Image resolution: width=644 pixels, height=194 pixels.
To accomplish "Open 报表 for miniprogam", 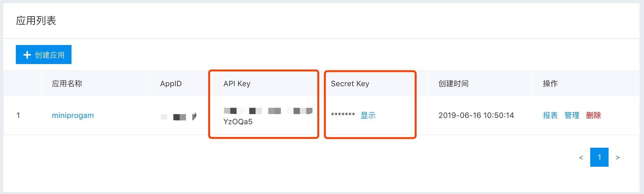I will [550, 115].
